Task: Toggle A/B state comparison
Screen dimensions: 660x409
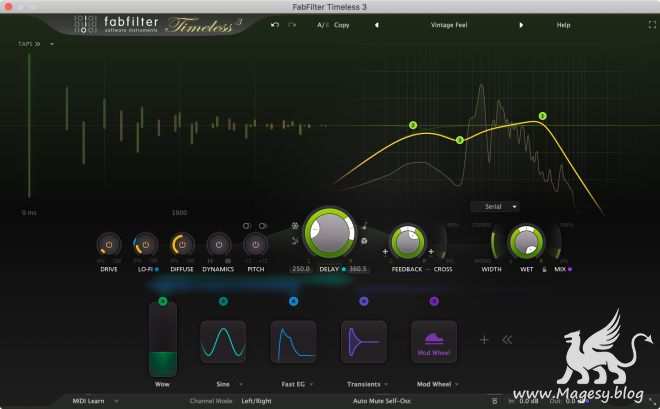Action: click(x=322, y=25)
